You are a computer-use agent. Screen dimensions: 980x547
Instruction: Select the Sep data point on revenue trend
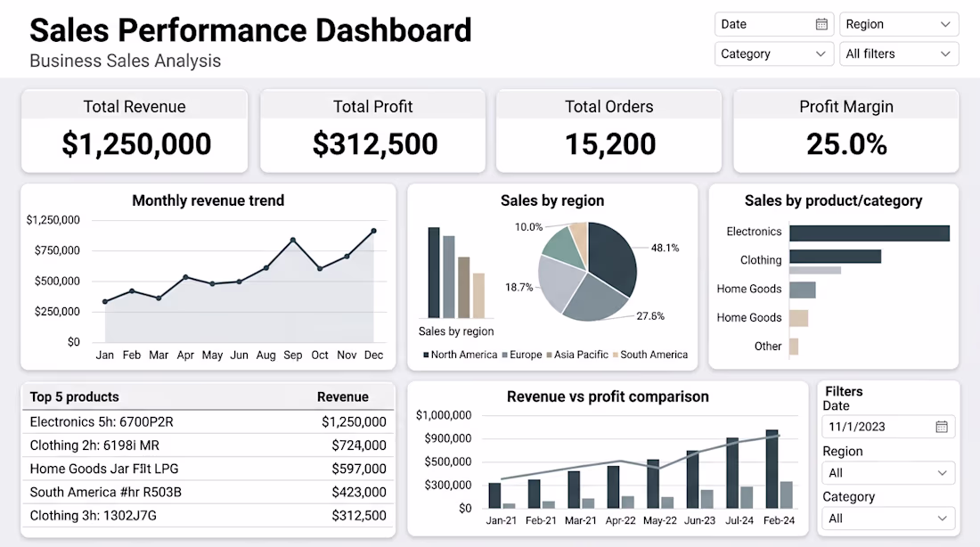click(x=293, y=240)
